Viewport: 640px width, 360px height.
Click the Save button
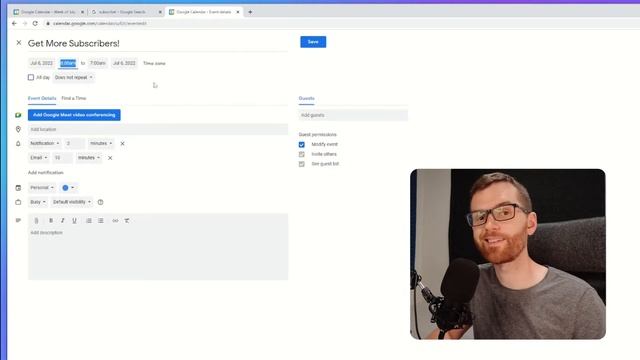point(313,42)
